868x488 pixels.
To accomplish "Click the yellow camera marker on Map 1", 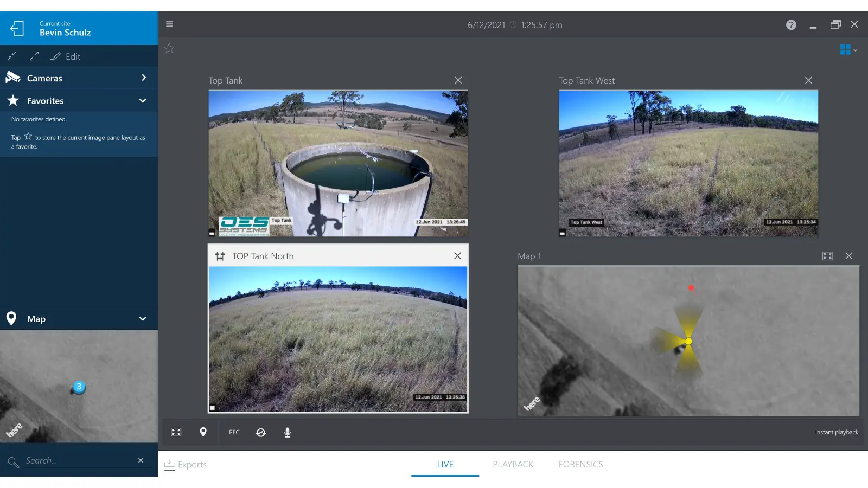I will coord(688,341).
